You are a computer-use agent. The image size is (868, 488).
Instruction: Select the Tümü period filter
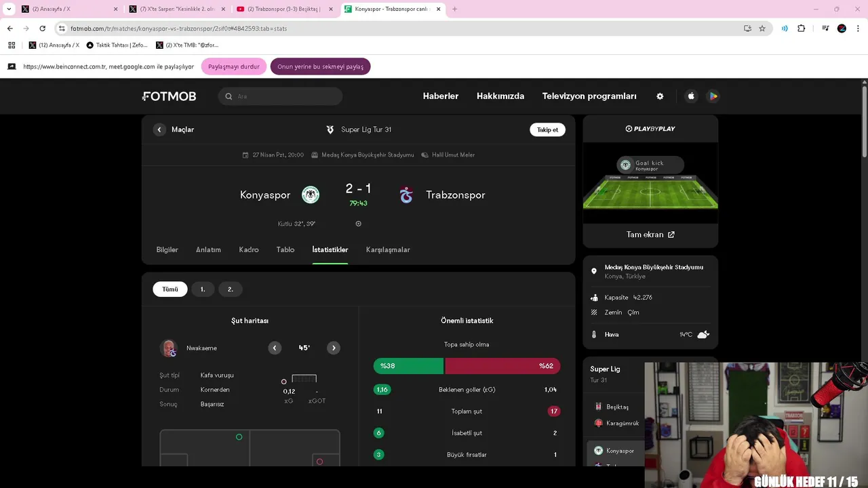click(x=170, y=289)
